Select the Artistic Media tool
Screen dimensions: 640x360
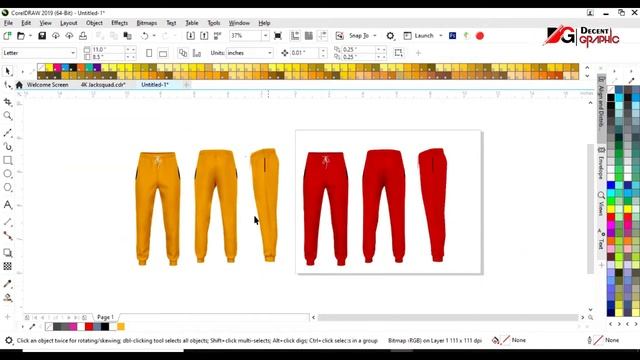[x=8, y=147]
